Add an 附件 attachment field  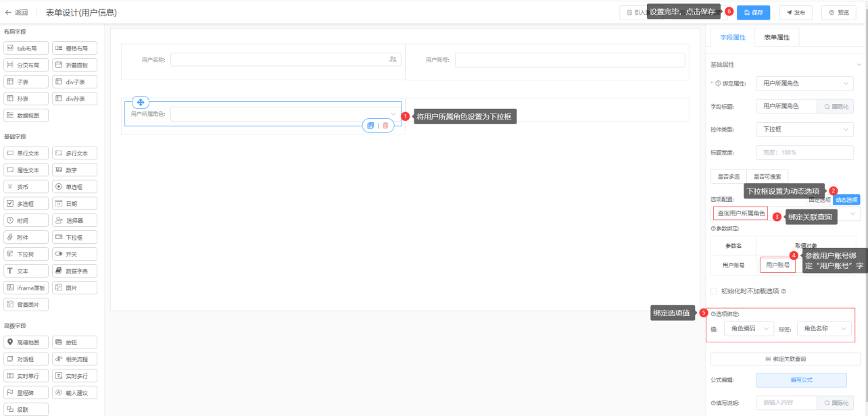[26, 237]
